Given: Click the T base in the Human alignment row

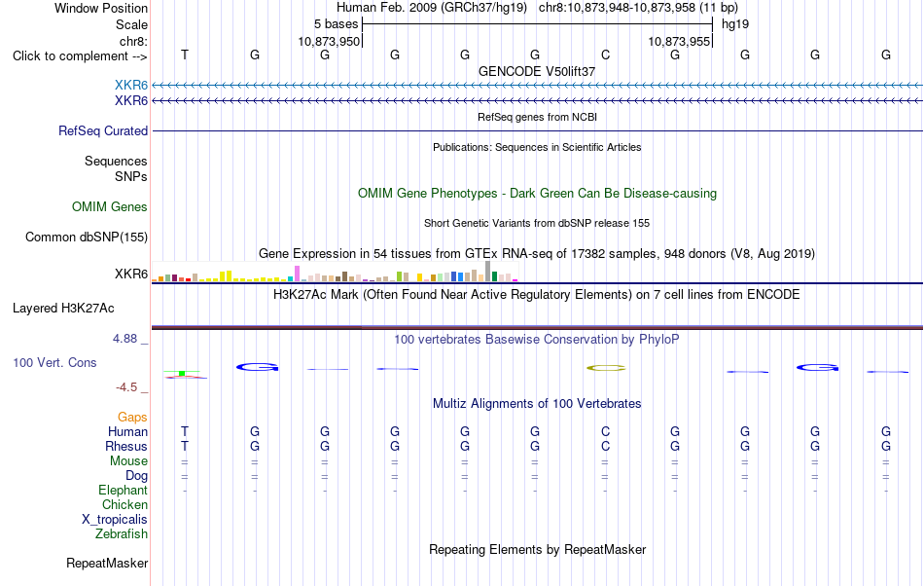Looking at the screenshot, I should point(185,431).
